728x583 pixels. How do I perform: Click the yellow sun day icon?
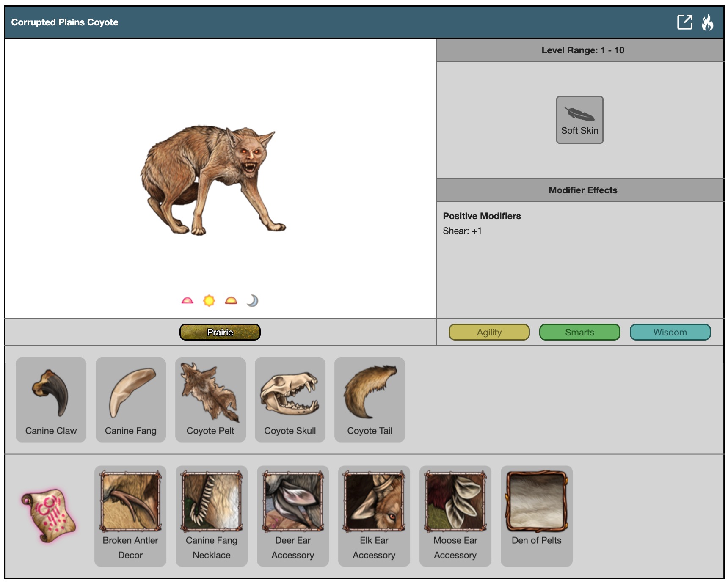[209, 301]
